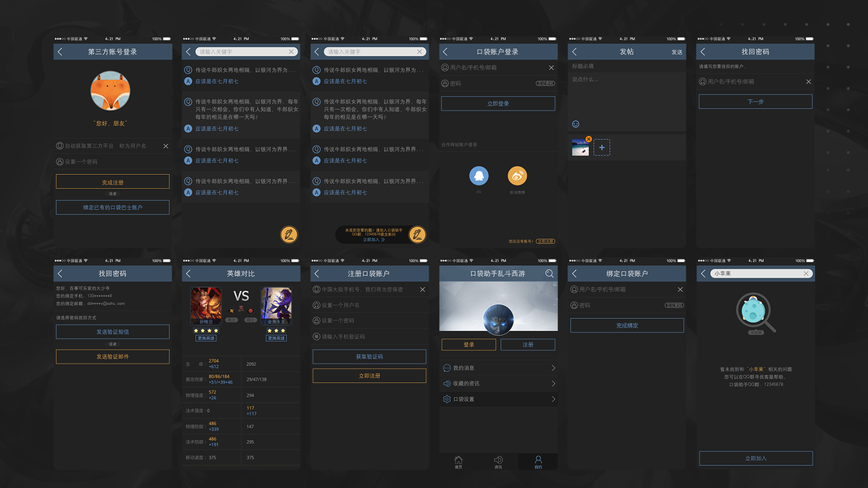Go back from the 注册口袋账户 screen
Image resolution: width=868 pixels, height=488 pixels.
point(317,273)
